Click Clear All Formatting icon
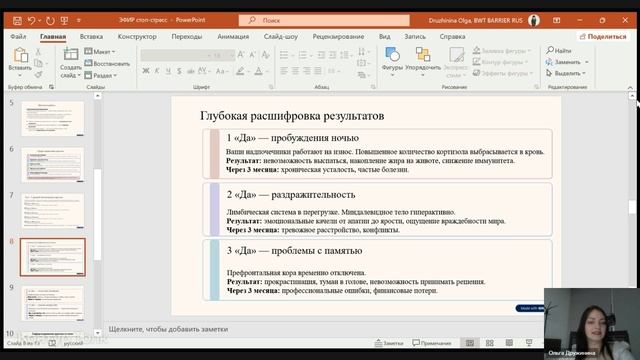This screenshot has height=360, width=640. point(265,55)
